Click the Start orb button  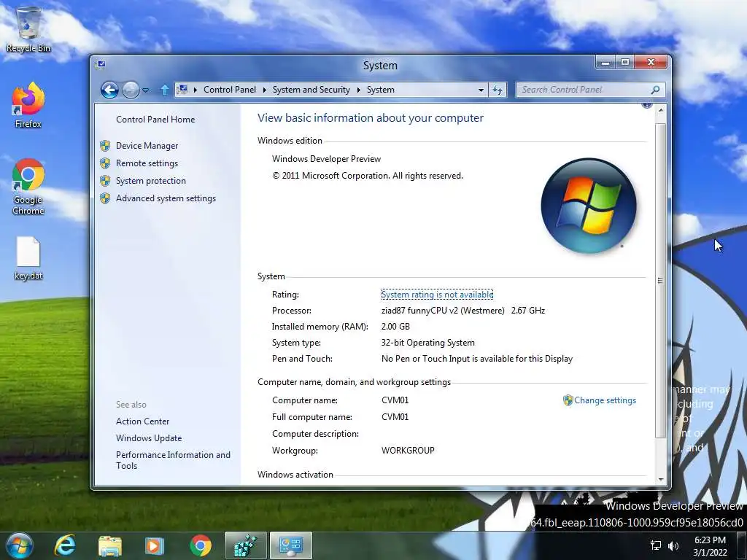click(20, 545)
